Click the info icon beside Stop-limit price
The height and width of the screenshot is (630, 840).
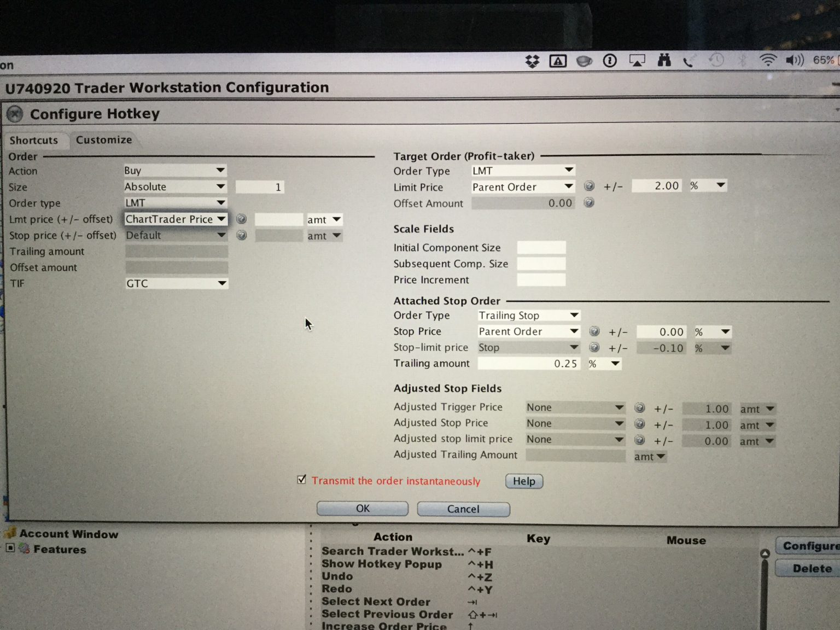coord(594,348)
